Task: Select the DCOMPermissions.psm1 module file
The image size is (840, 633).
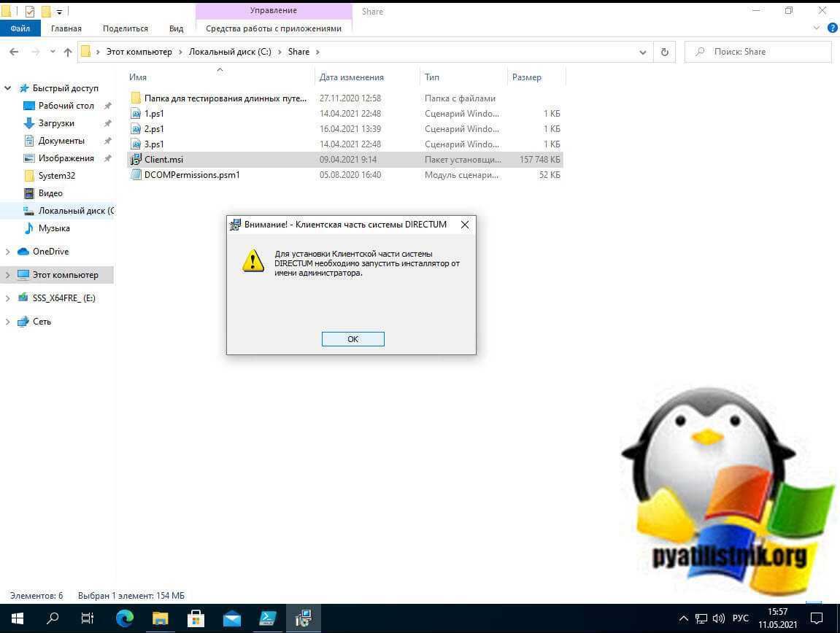Action: coord(191,175)
